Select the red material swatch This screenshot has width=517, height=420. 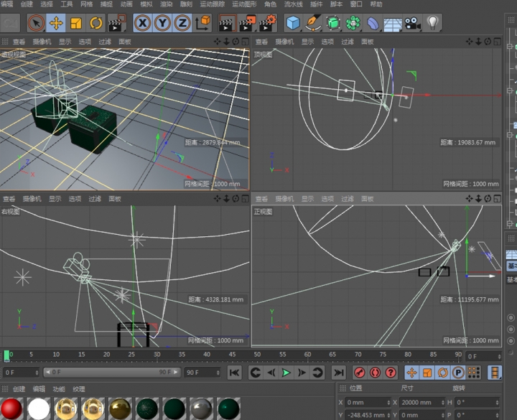(x=12, y=409)
